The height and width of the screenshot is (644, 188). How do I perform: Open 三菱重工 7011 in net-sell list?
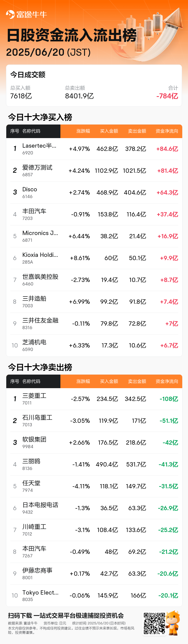pyautogui.click(x=94, y=399)
